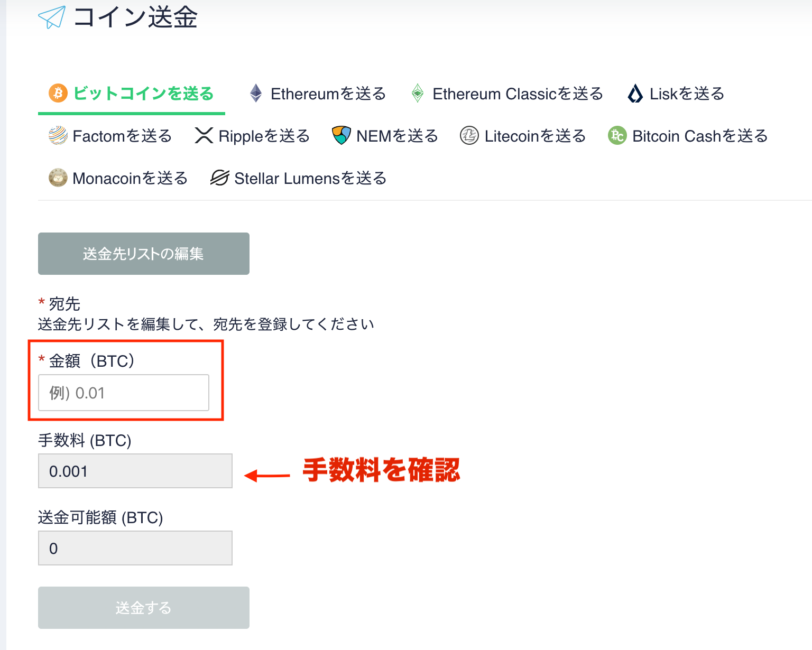
Task: Open the Rippleを送る tab
Action: coord(263,136)
